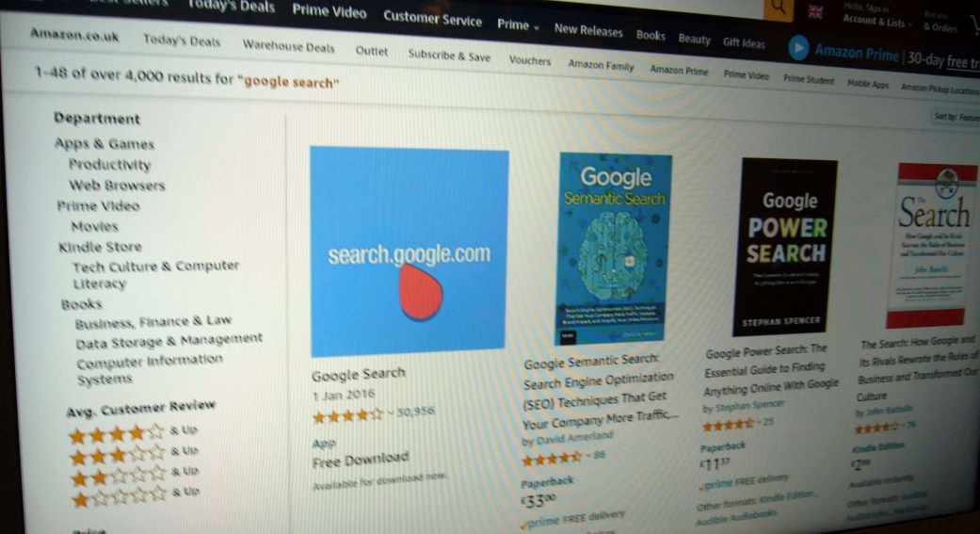Click the orange search magnifier icon
980x534 pixels.
pos(779,8)
